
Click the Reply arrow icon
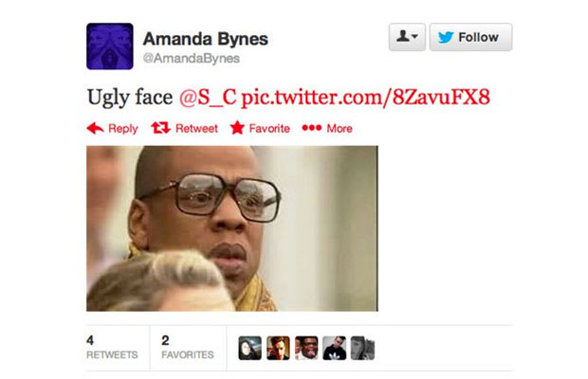[x=95, y=128]
